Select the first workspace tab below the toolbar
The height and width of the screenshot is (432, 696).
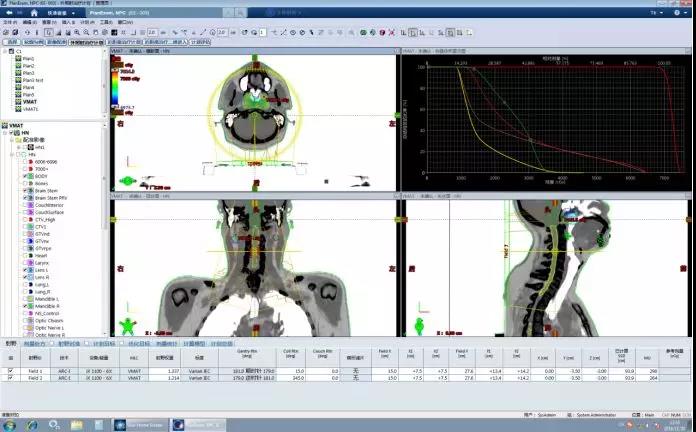[x=12, y=42]
